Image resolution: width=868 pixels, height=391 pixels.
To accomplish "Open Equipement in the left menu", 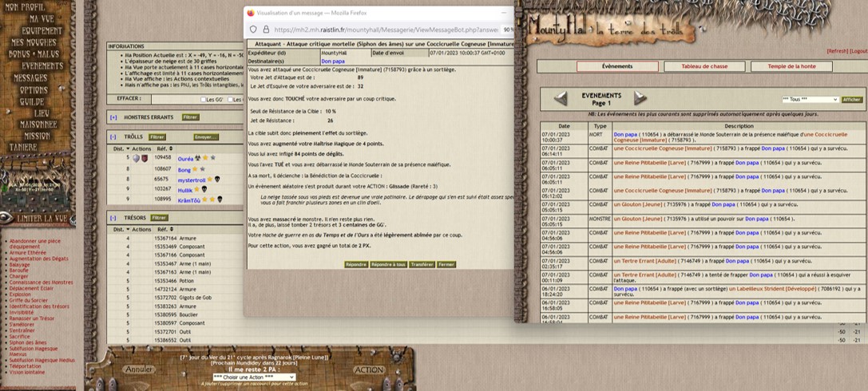I will [x=42, y=30].
